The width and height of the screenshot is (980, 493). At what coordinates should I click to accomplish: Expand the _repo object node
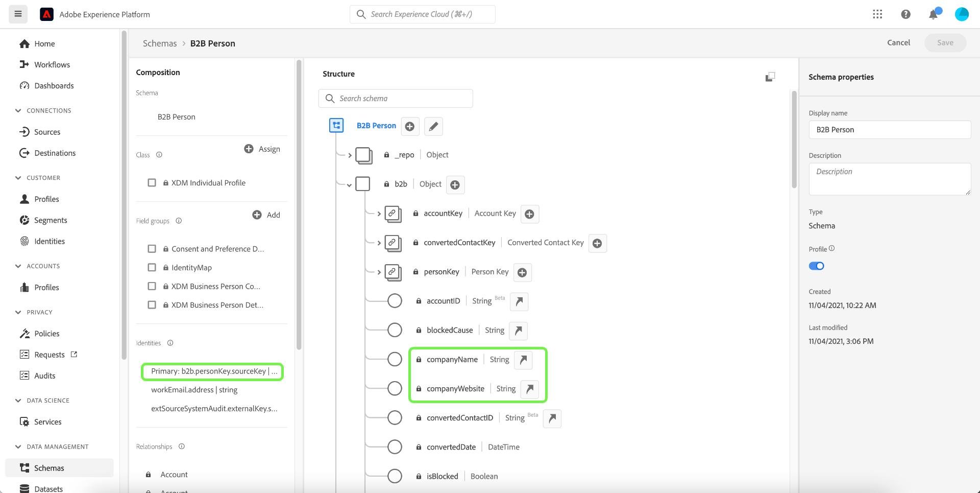point(350,155)
